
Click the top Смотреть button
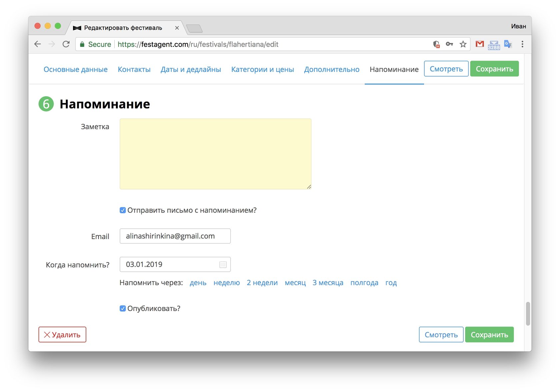[446, 69]
